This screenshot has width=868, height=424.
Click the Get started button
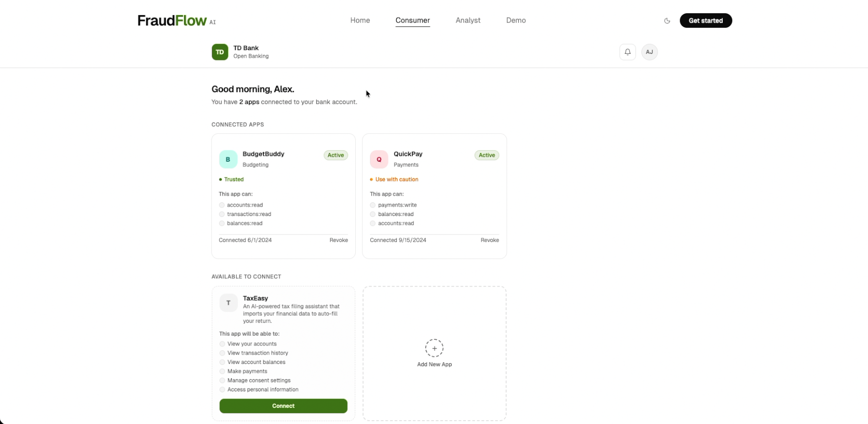tap(706, 21)
